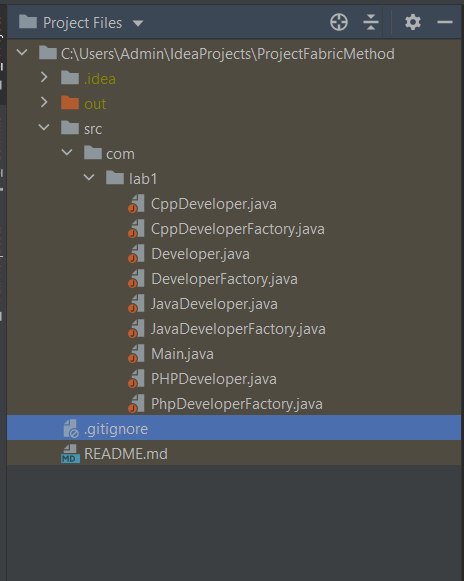
Task: Click the Java icon beside Main.java
Action: [x=136, y=353]
